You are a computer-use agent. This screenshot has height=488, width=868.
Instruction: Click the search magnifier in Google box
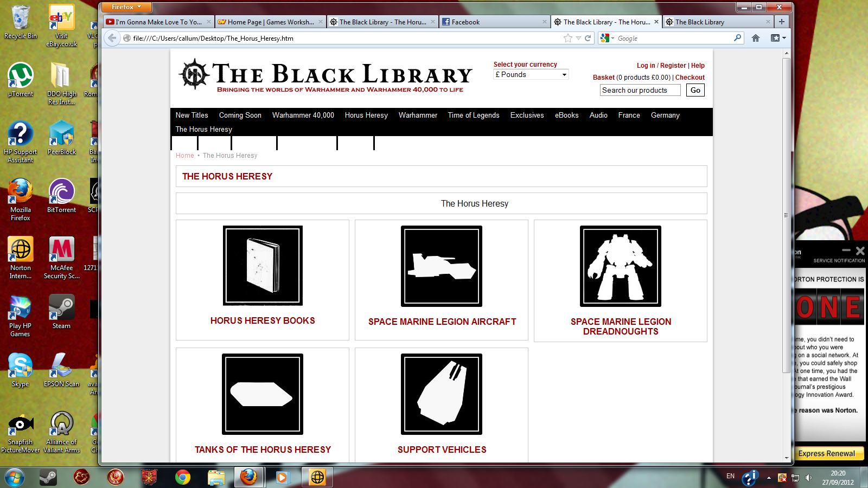point(737,38)
